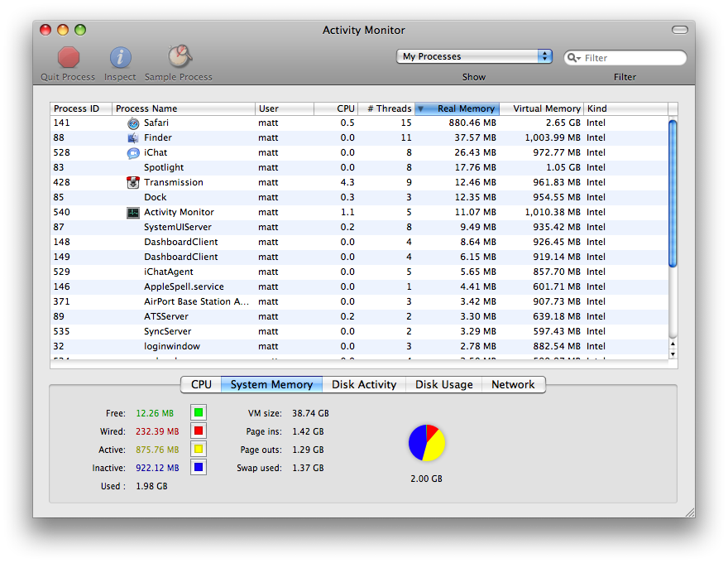This screenshot has width=728, height=563.
Task: Toggle Real Memory sort direction arrow
Action: point(420,108)
